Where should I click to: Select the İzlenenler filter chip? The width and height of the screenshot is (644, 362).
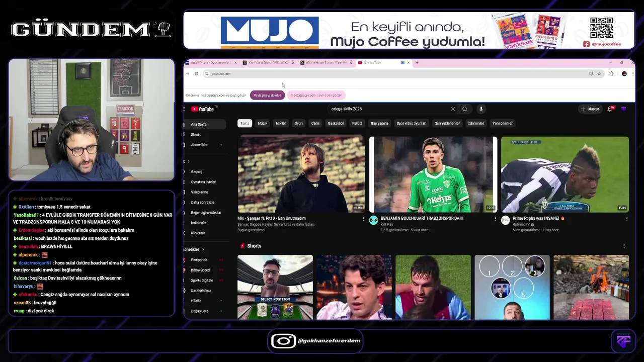click(476, 123)
